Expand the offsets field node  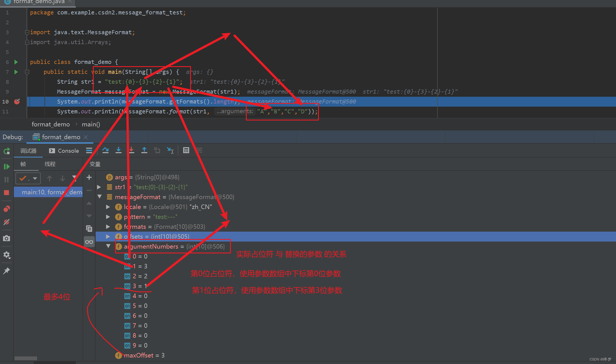tap(108, 236)
